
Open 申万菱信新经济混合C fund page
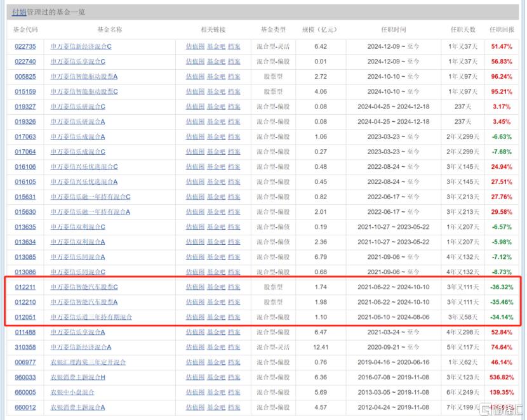(x=81, y=46)
